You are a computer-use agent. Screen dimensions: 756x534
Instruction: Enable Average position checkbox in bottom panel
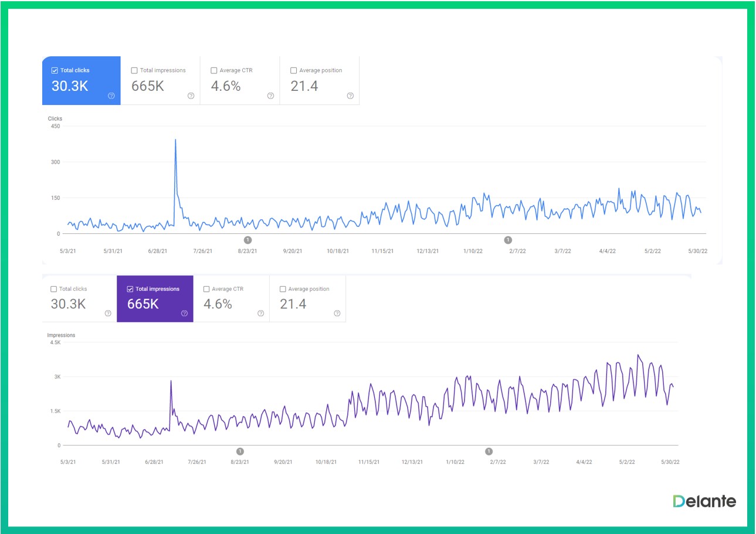click(283, 289)
